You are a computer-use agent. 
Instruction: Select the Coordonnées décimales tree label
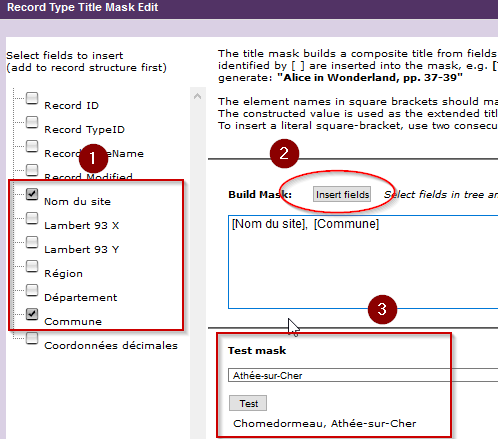(x=111, y=346)
